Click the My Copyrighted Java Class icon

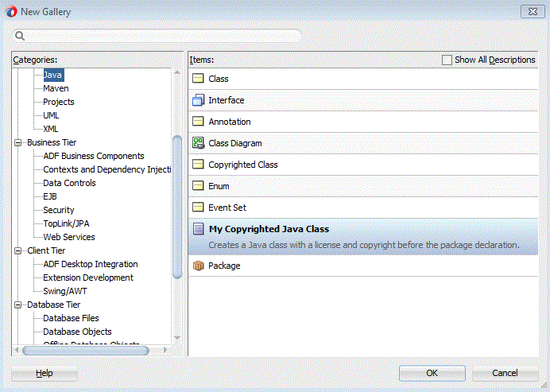[198, 229]
